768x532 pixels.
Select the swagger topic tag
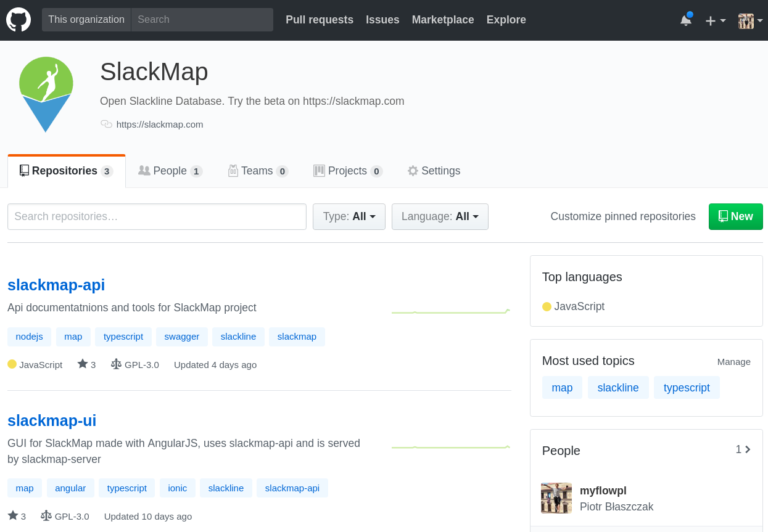(x=182, y=337)
